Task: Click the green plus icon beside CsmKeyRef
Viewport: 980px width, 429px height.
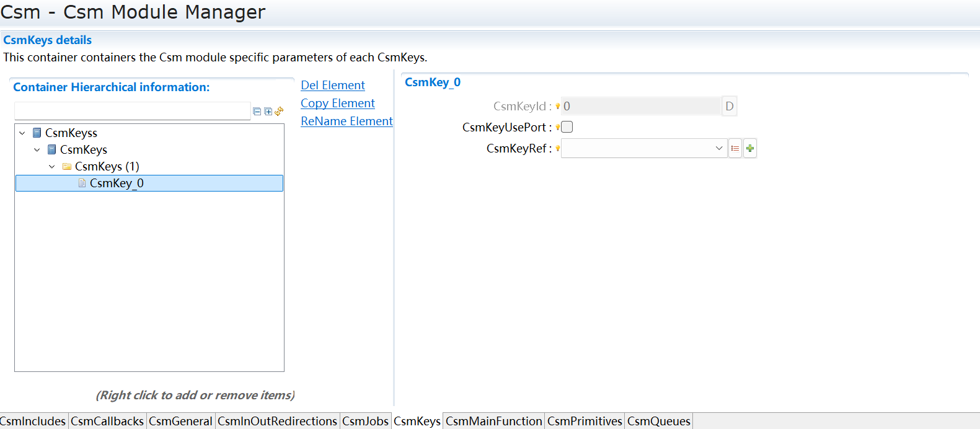Action: click(x=750, y=148)
